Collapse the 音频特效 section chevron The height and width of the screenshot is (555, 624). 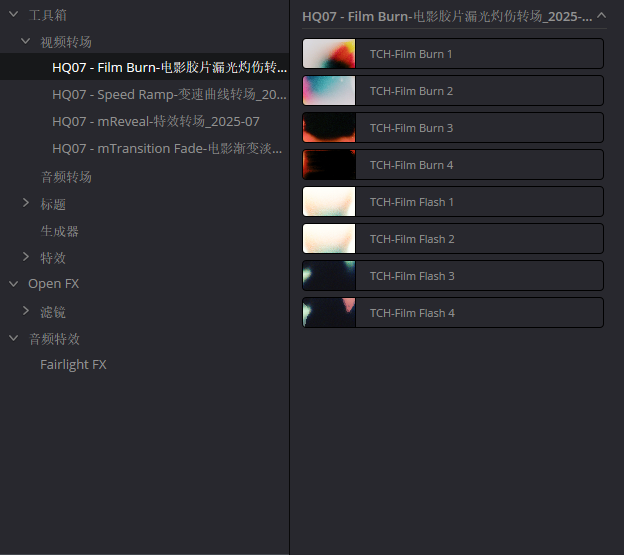pos(14,339)
